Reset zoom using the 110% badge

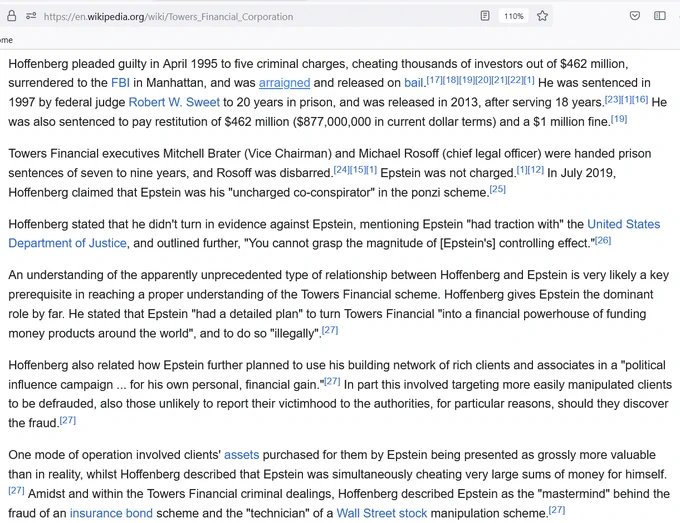(513, 16)
